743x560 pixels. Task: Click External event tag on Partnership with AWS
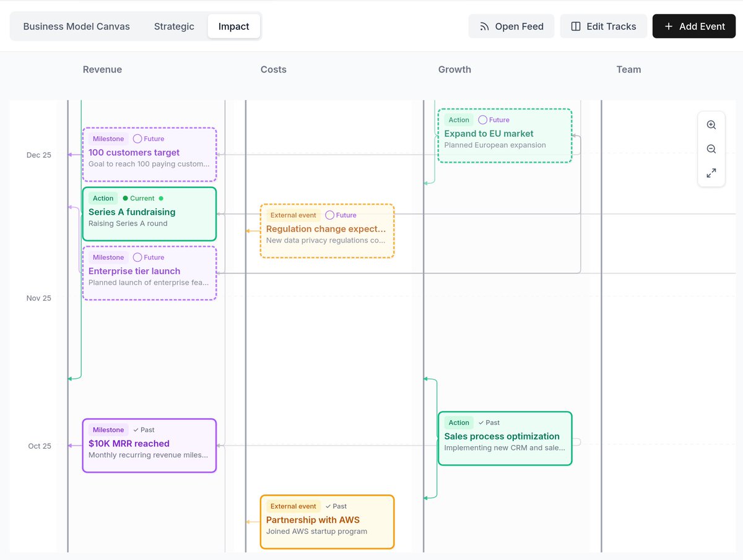[x=293, y=506]
